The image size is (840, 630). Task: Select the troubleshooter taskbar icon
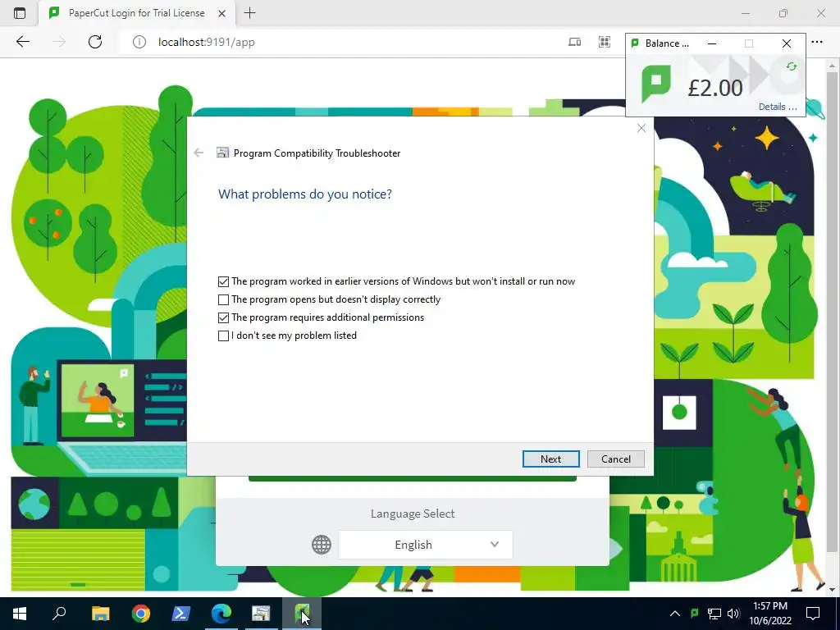click(262, 614)
